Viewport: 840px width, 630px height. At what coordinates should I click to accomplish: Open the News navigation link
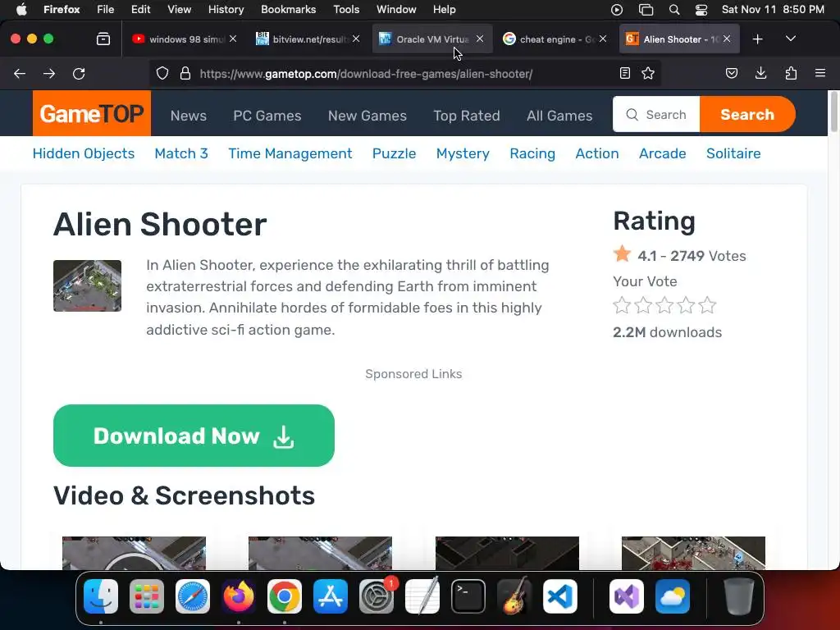[189, 116]
